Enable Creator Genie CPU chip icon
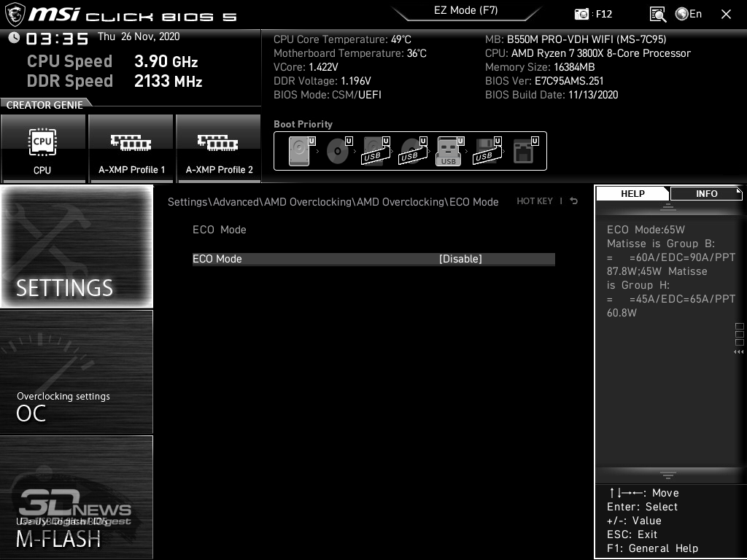747x560 pixels. point(42,142)
